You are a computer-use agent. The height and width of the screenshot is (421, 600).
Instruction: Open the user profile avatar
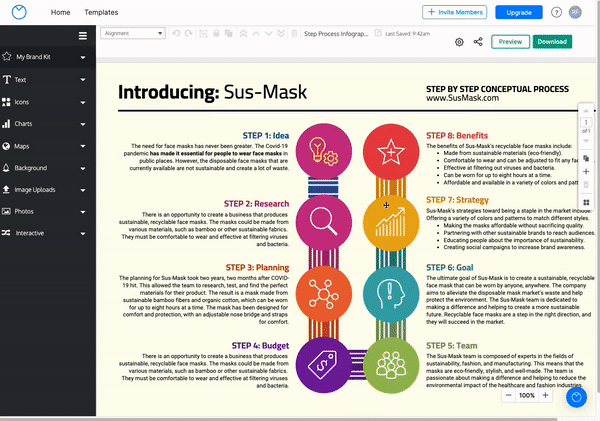tap(575, 12)
